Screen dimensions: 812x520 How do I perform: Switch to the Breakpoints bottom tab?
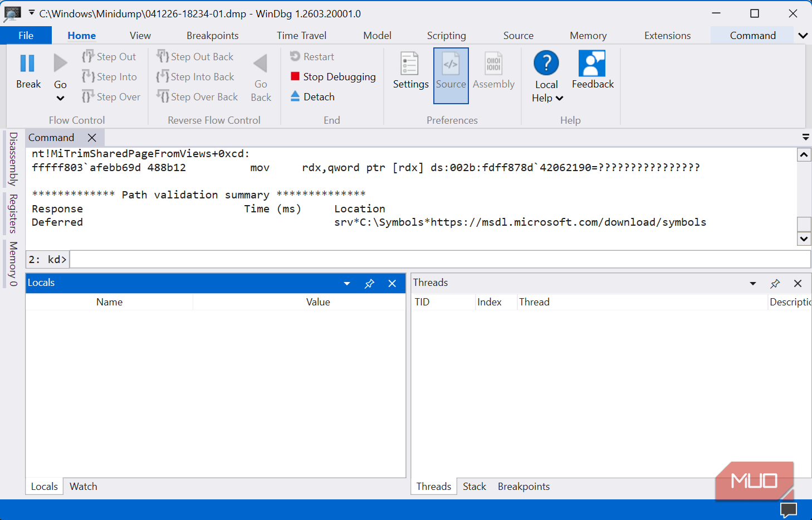tap(524, 487)
